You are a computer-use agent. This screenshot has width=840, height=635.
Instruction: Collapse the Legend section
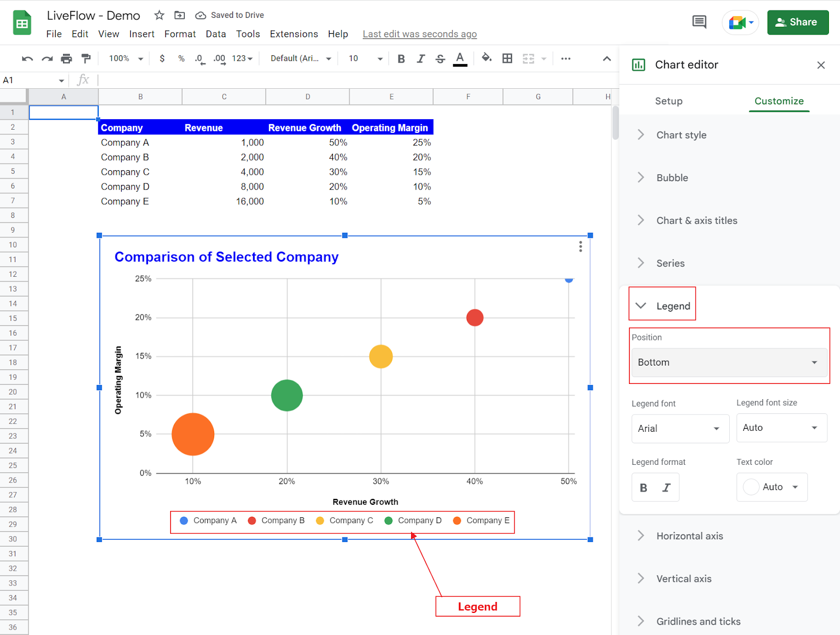click(x=663, y=306)
